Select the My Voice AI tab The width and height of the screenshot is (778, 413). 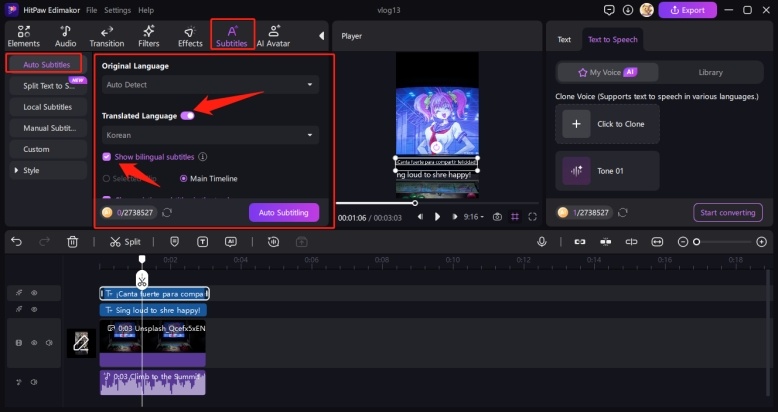608,72
